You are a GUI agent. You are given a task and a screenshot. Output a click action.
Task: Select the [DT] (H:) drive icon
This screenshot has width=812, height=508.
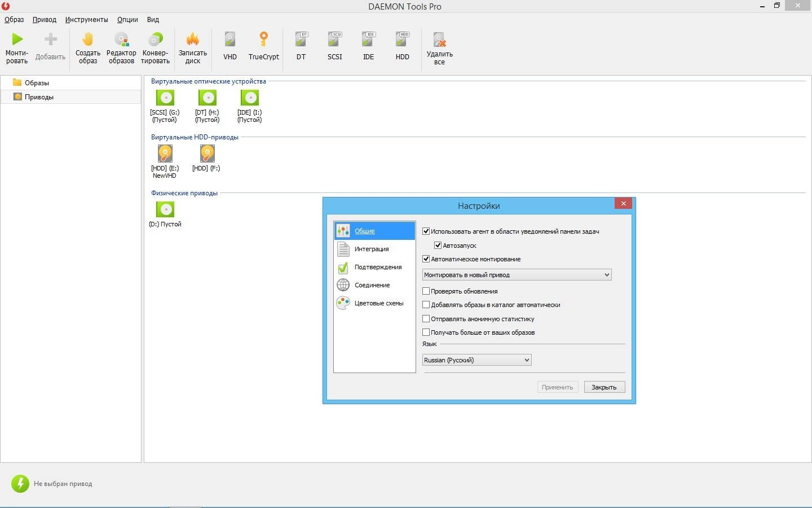pos(208,98)
